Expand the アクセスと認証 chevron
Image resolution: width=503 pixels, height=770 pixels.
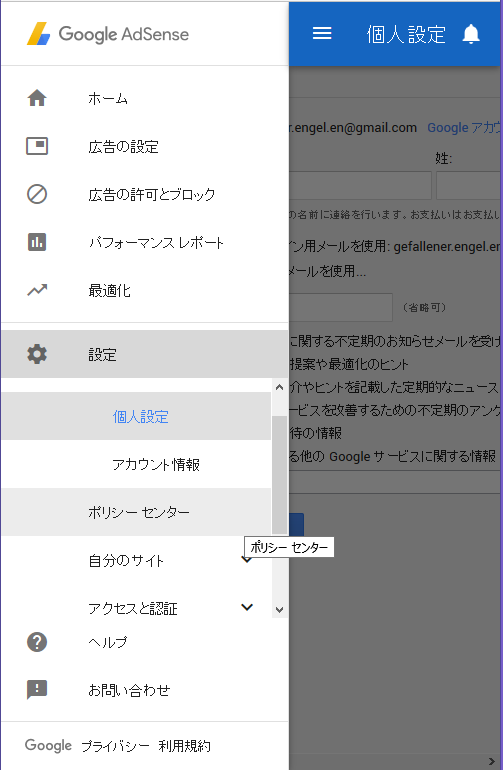click(247, 607)
